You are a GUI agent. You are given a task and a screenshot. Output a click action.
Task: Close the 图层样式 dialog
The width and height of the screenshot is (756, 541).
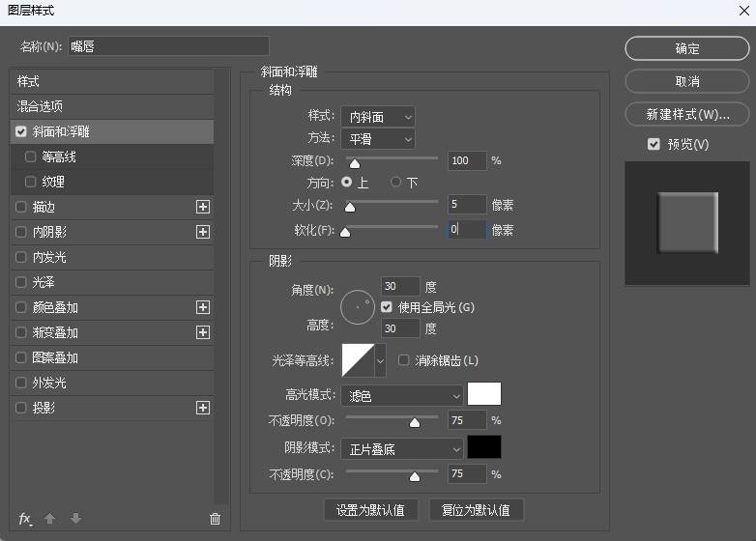click(x=744, y=11)
